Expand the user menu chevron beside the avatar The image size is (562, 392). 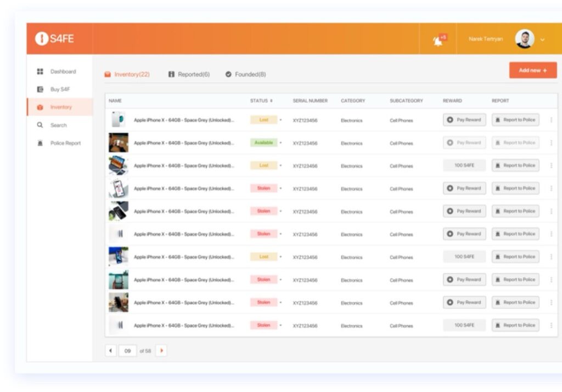click(x=543, y=39)
